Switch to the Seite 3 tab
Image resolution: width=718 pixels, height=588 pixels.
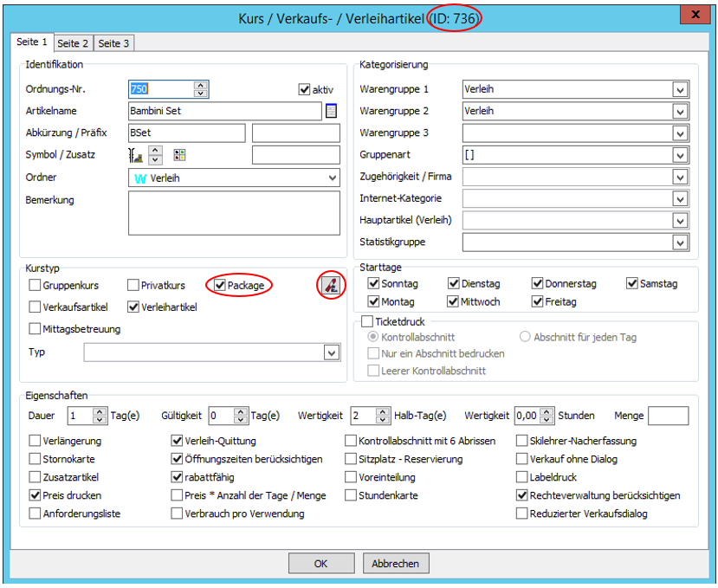tap(113, 43)
